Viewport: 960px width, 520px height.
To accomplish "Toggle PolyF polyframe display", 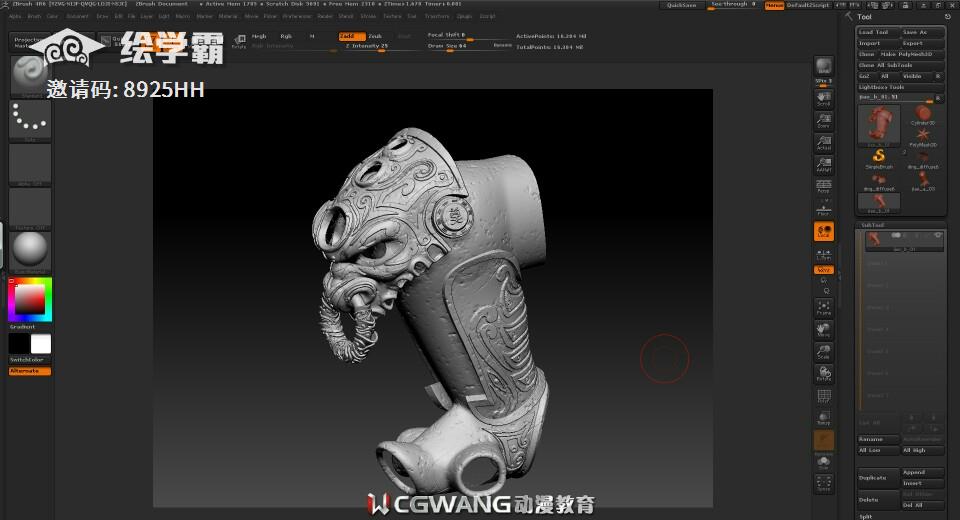I will (x=823, y=396).
